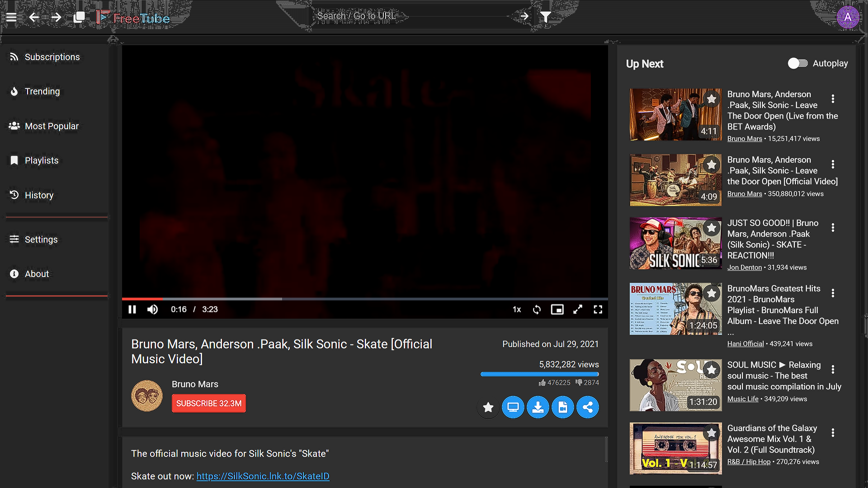The image size is (868, 488).
Task: Pause the currently playing video
Action: point(132,310)
